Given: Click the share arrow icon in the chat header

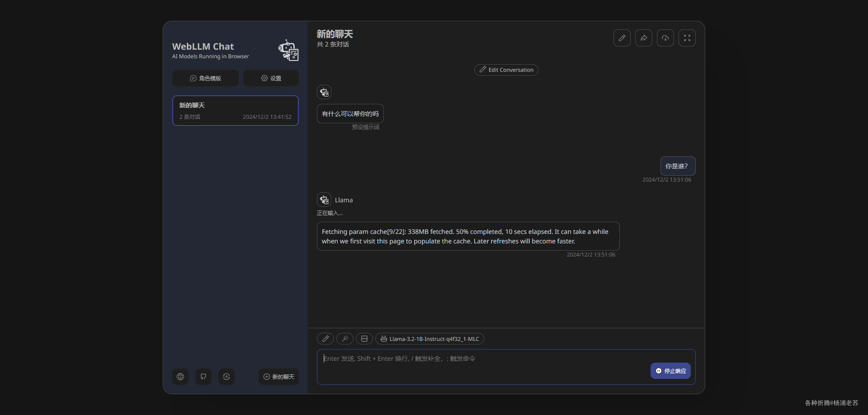Looking at the screenshot, I should pos(644,38).
